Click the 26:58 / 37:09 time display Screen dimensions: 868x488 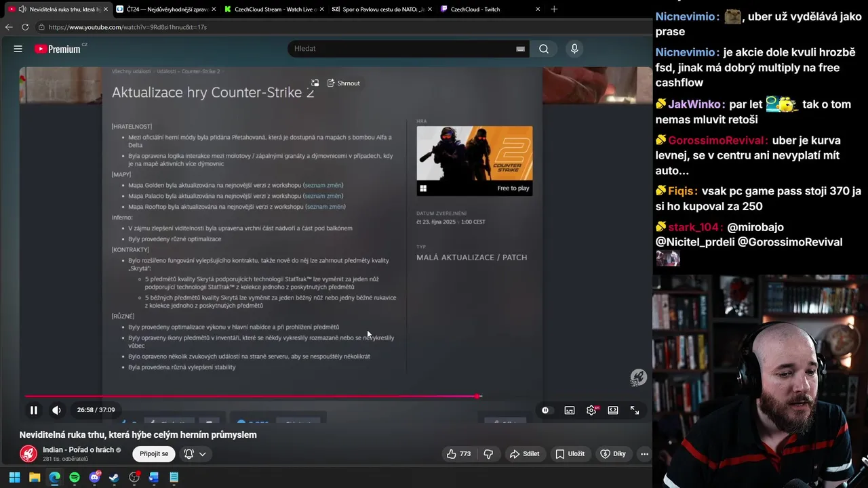96,410
